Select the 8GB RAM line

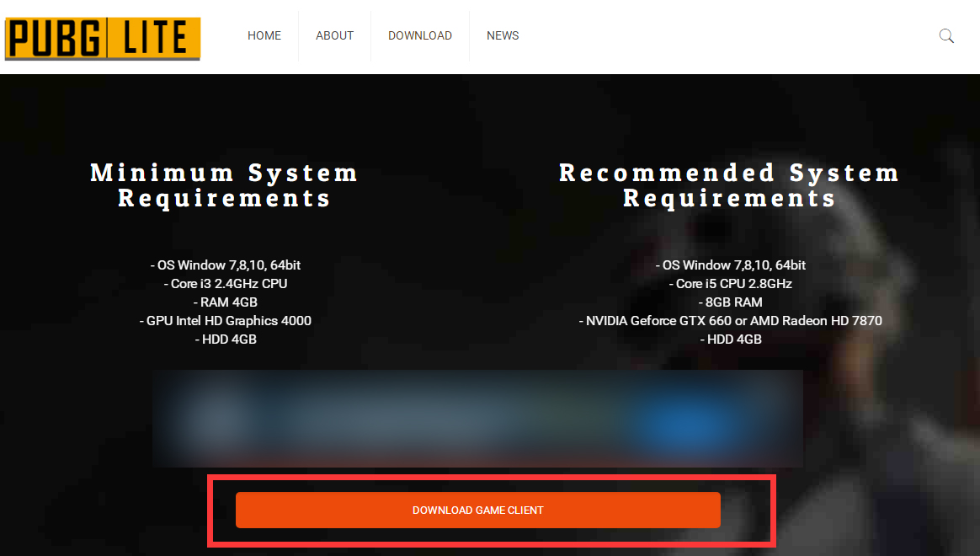[731, 302]
